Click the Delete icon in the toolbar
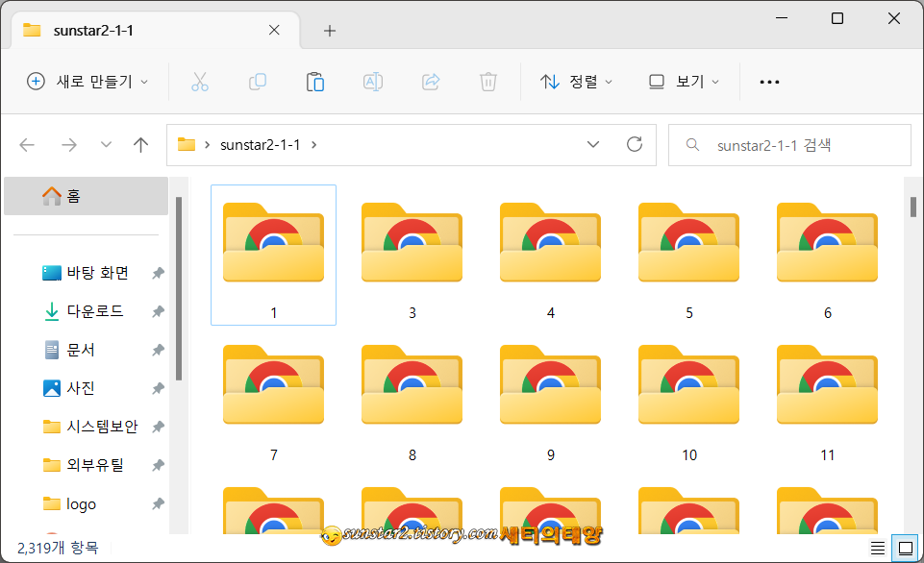Viewport: 924px width, 563px height. [487, 82]
